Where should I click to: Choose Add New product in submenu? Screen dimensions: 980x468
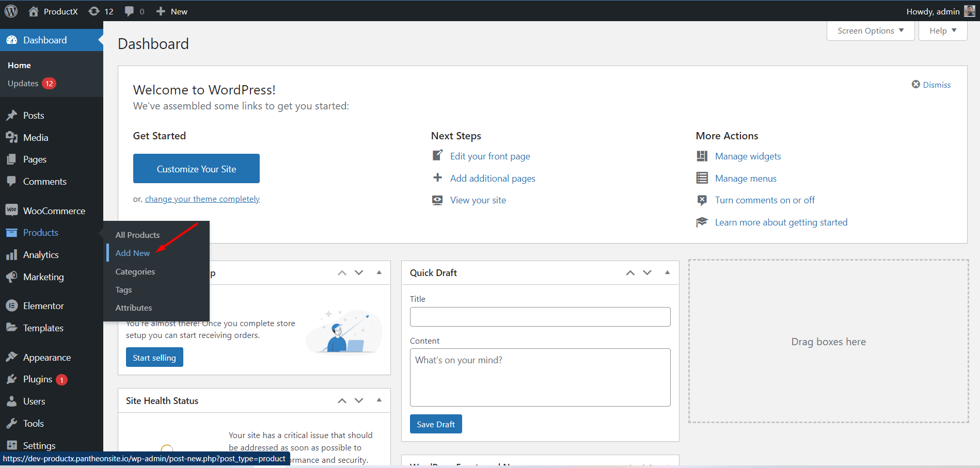(x=133, y=253)
